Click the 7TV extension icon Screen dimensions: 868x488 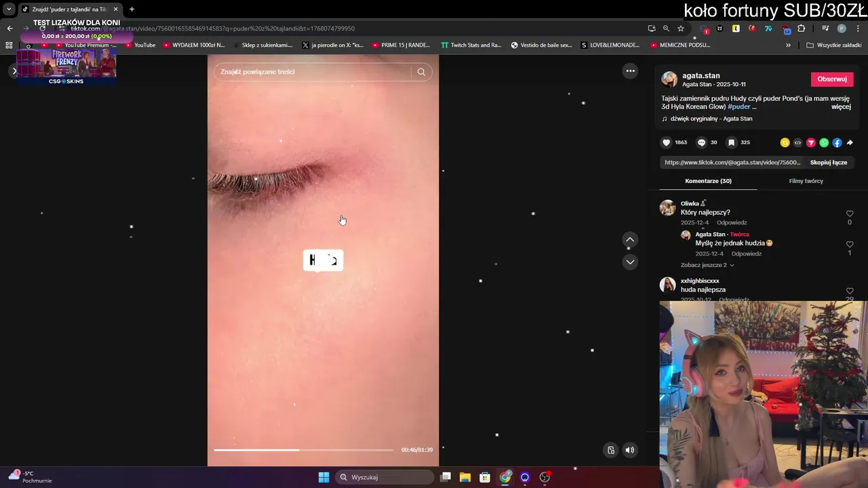point(768,28)
